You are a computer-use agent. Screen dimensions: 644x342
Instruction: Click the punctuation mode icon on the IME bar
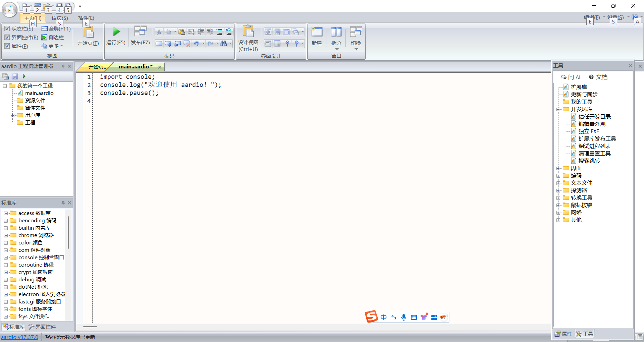[x=394, y=317]
